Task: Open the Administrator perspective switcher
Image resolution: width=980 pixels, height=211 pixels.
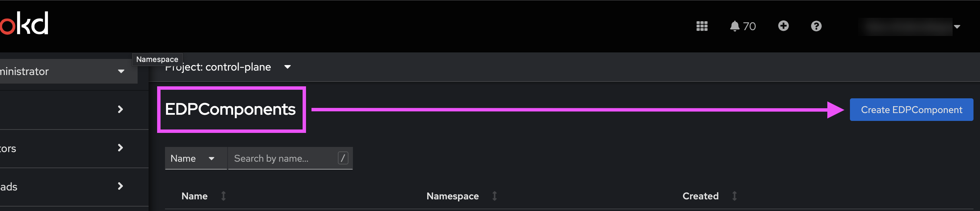Action: [x=68, y=71]
